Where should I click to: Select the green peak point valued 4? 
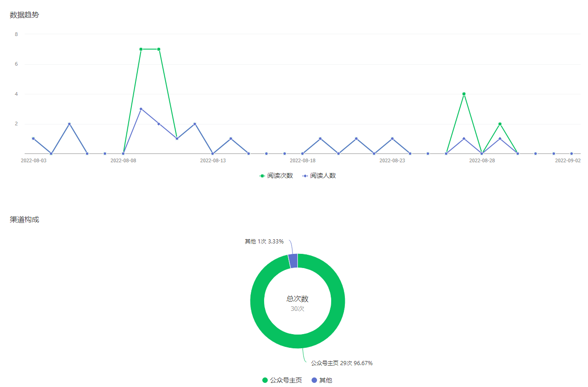464,94
